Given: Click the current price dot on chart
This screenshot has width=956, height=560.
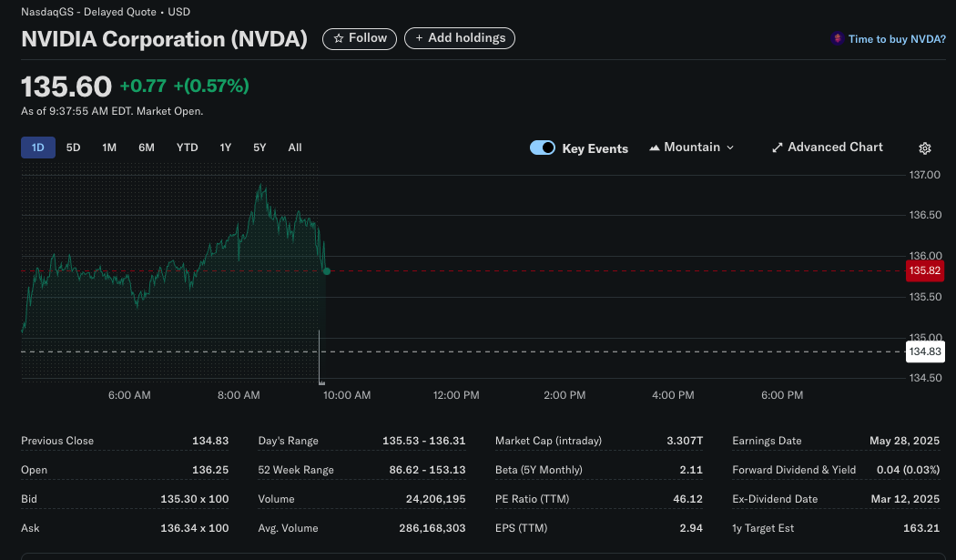Looking at the screenshot, I should tap(327, 270).
